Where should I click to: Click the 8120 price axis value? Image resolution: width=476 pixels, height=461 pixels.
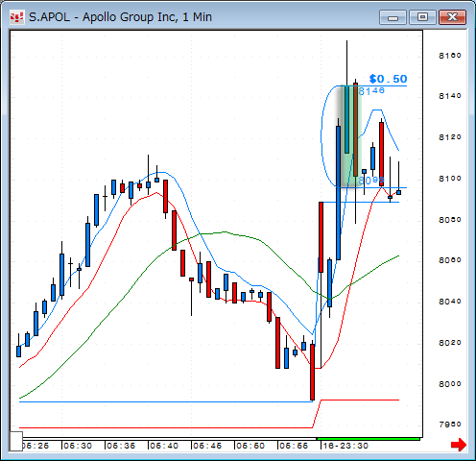coord(450,137)
